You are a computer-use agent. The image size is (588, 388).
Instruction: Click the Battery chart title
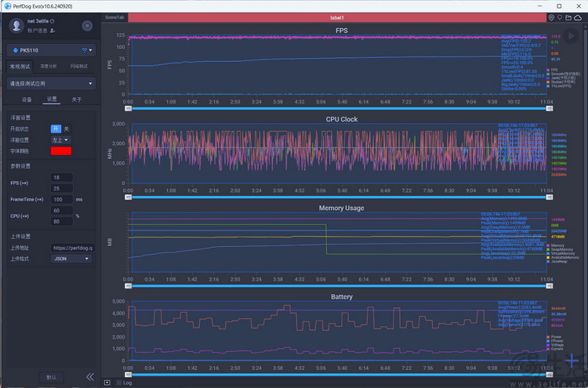(341, 297)
